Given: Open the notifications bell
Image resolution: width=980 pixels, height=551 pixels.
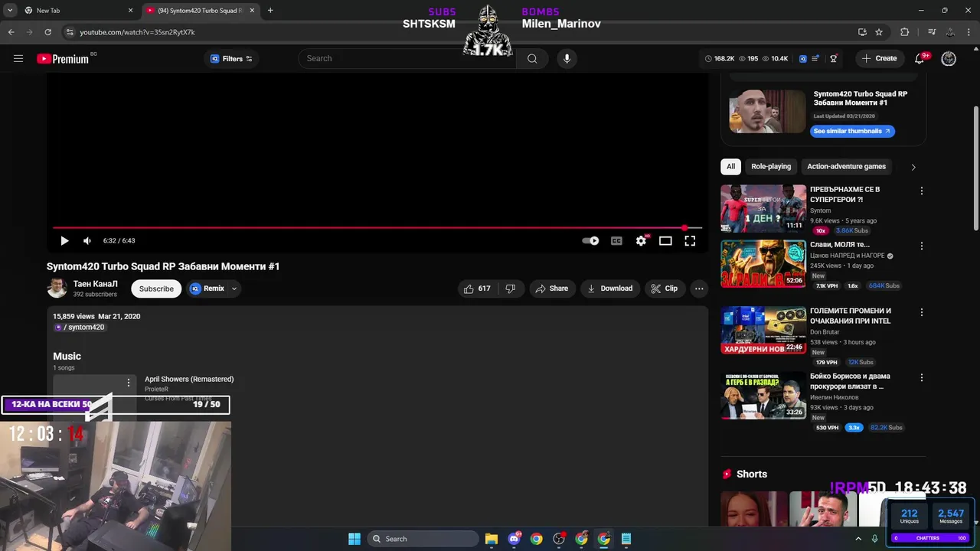Looking at the screenshot, I should [920, 59].
